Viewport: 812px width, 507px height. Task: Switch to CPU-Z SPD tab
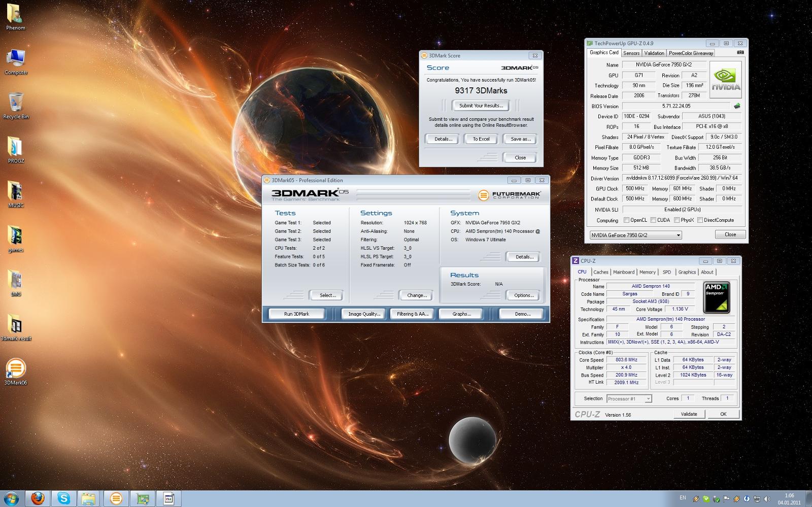[x=667, y=272]
